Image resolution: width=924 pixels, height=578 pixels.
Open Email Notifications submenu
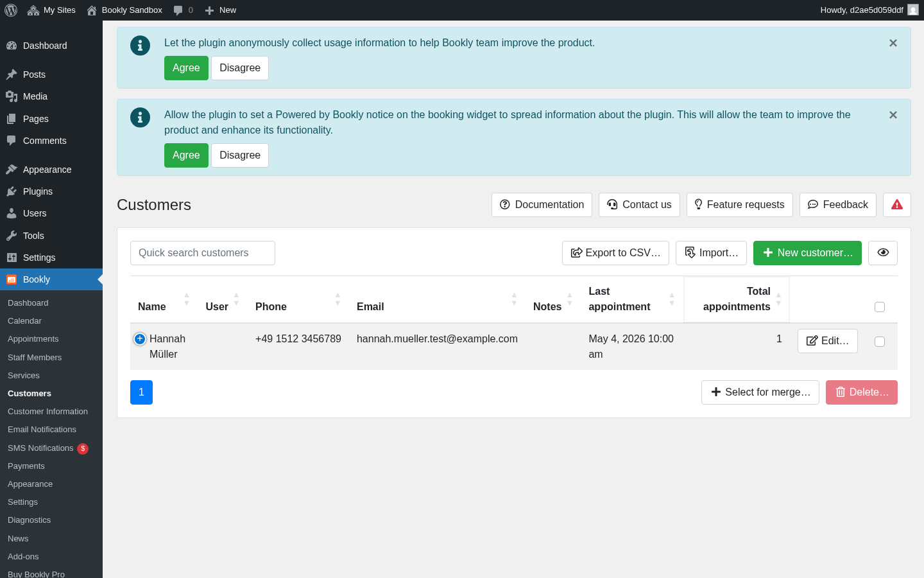tap(51, 429)
